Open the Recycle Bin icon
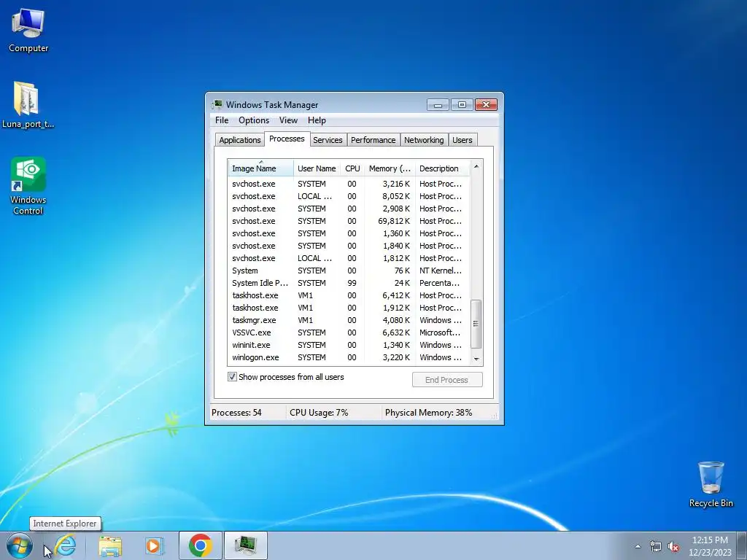The image size is (747, 560). 711,484
